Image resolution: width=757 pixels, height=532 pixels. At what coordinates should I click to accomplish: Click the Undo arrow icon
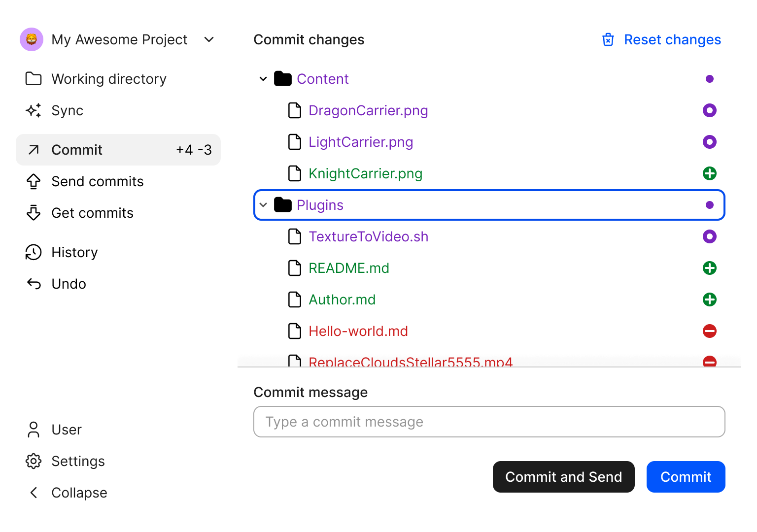pos(34,284)
